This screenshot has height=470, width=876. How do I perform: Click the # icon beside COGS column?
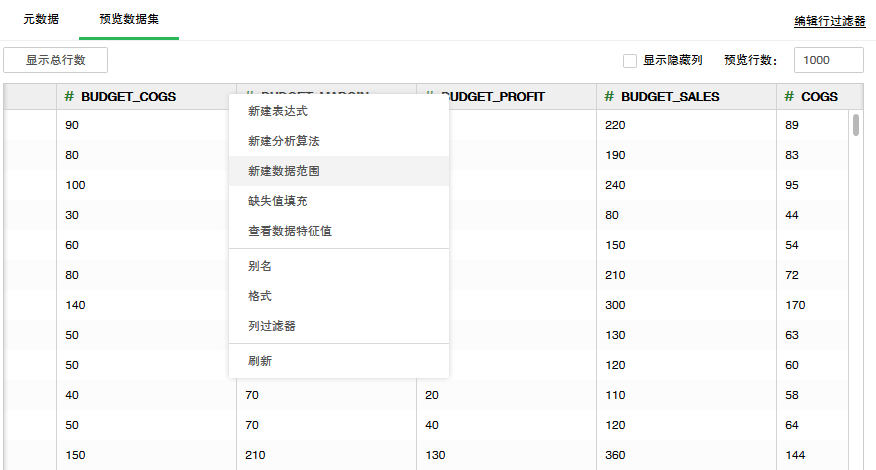(x=790, y=97)
